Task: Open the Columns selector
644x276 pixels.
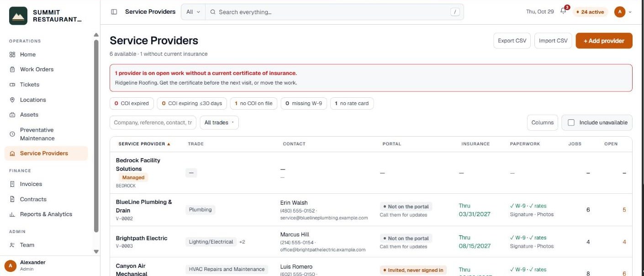Action: 542,122
